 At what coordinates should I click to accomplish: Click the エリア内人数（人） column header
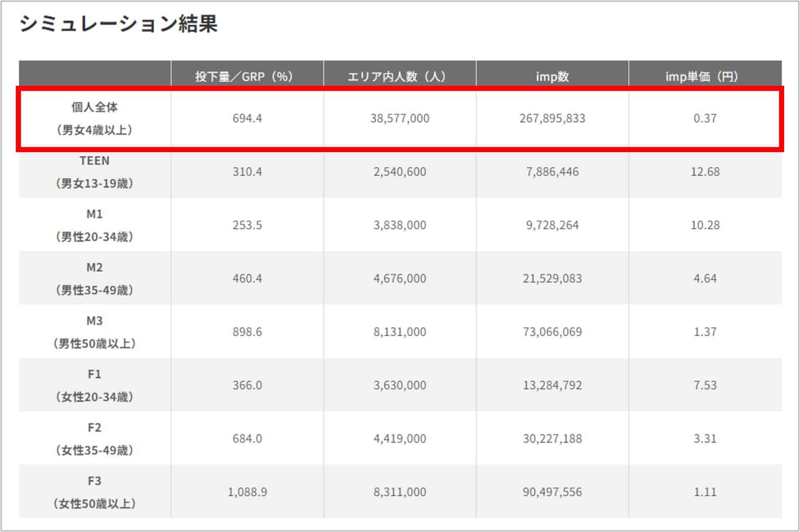point(399,77)
